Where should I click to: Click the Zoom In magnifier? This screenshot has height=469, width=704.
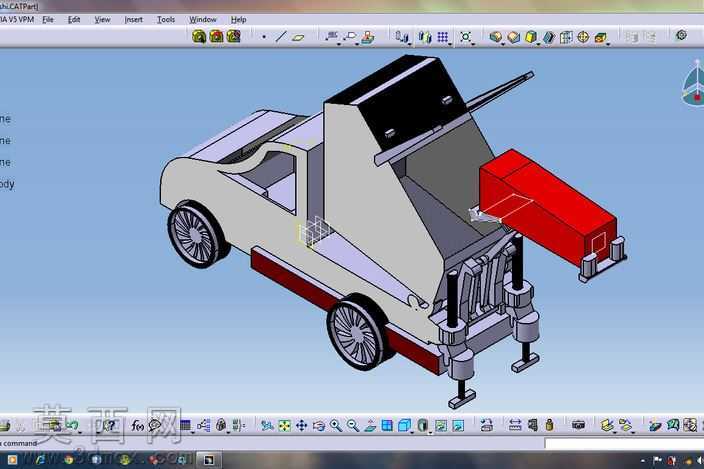pos(336,425)
